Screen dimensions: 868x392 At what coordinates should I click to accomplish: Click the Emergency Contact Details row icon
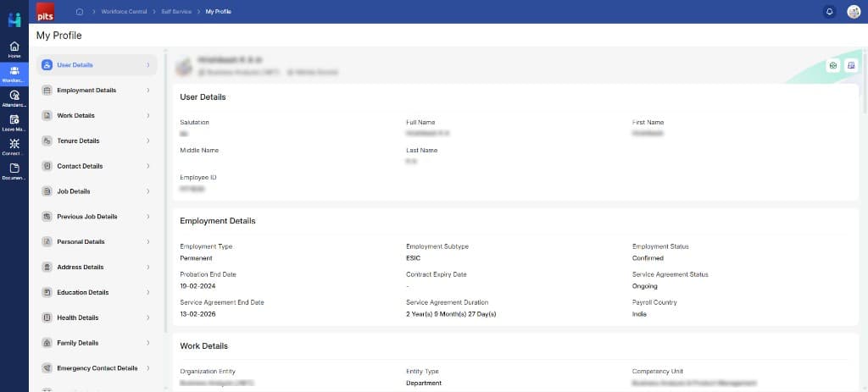click(47, 368)
